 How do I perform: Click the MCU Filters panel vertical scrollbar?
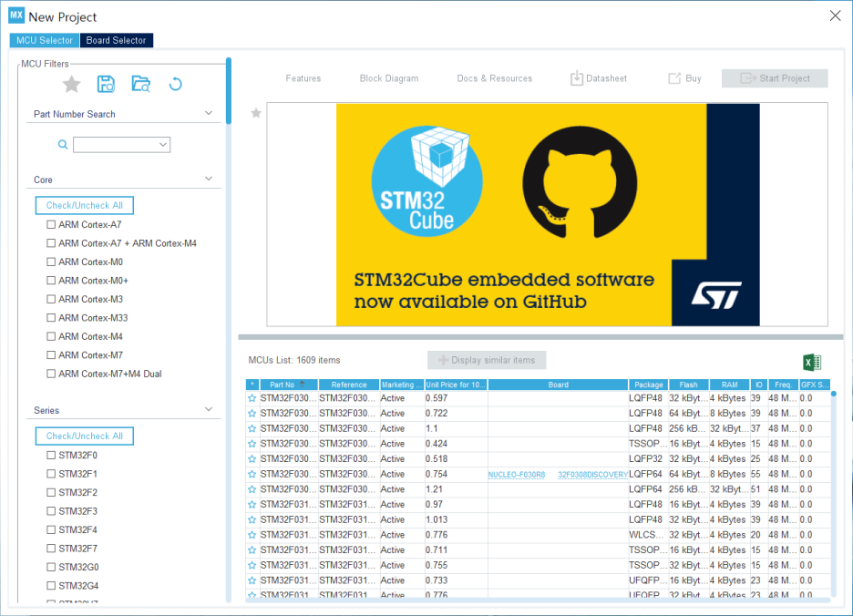(x=229, y=91)
